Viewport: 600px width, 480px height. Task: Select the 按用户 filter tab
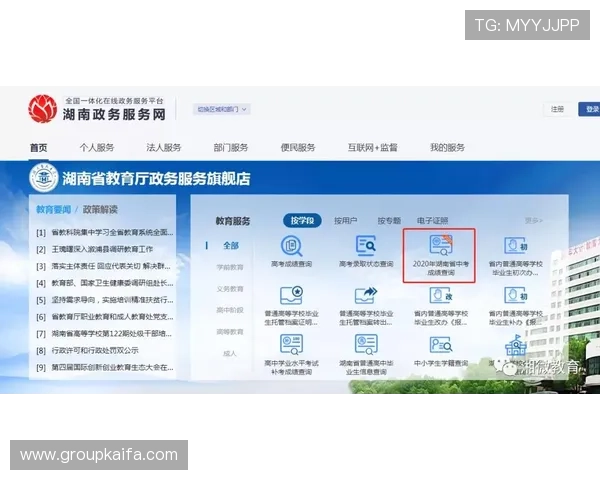click(346, 221)
